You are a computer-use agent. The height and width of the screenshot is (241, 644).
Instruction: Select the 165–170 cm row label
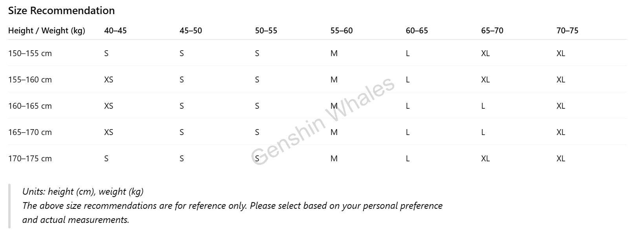click(x=30, y=132)
